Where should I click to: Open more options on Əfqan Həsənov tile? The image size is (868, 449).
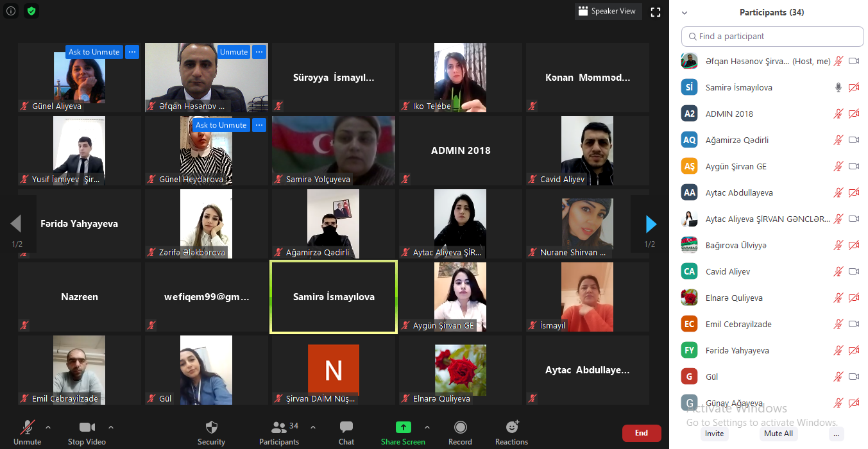[x=259, y=52]
